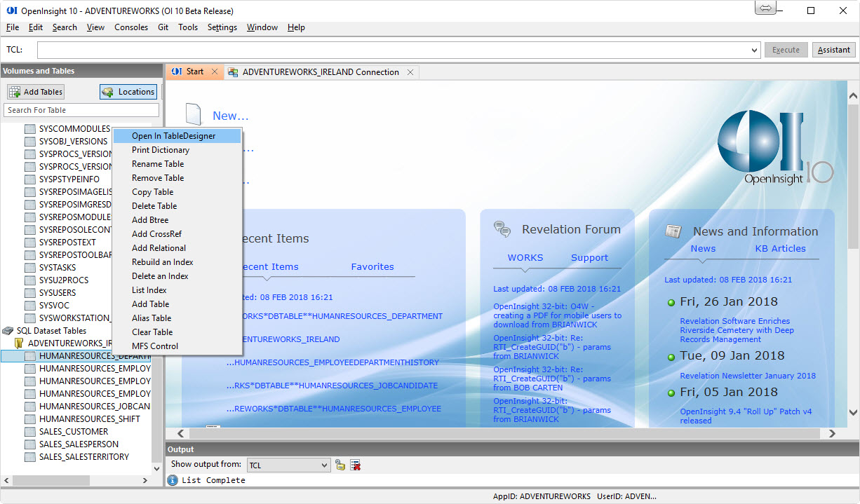Screen dimensions: 860x504
Task: Click the SYSOBJ_VERSIONS table icon
Action: (30, 142)
